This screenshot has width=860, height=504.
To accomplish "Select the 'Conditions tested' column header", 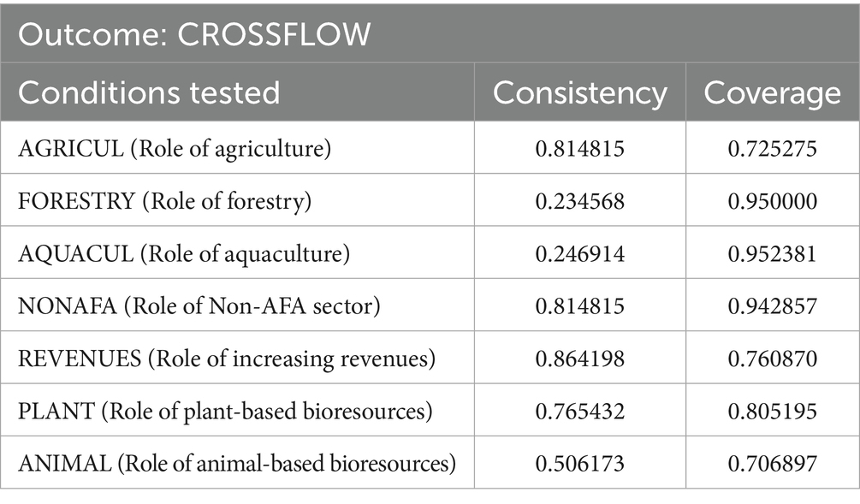I will click(x=149, y=92).
